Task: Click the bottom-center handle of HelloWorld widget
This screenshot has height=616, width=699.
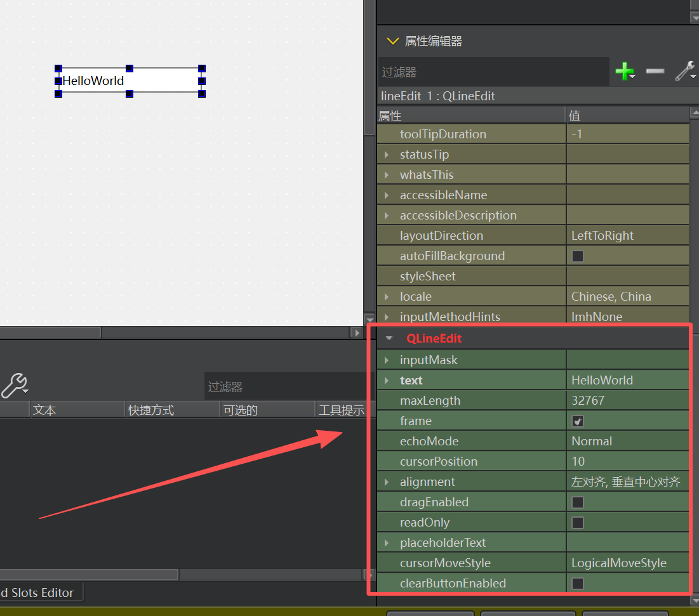Action: click(130, 93)
